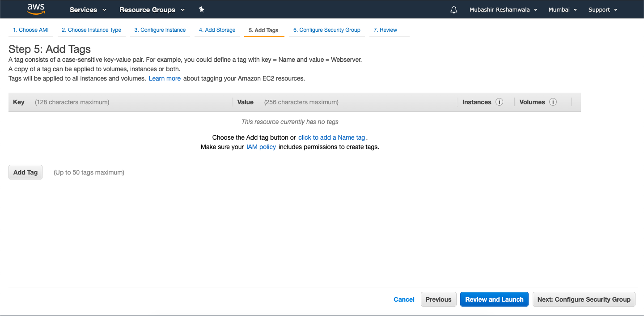Viewport: 644px width, 316px height.
Task: Expand the Resource Groups dropdown
Action: [x=152, y=9]
